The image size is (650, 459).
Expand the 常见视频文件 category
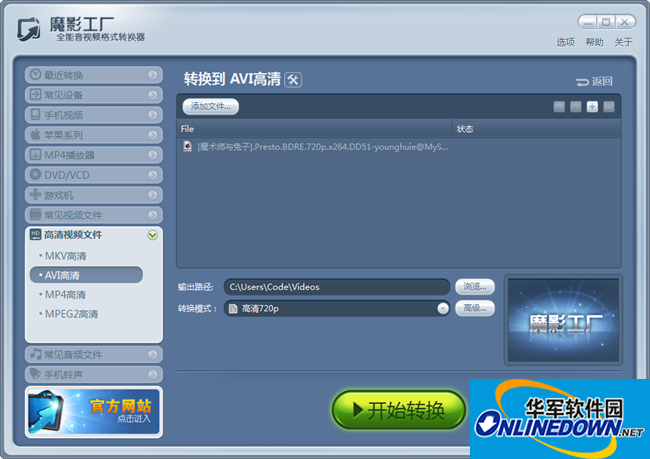(x=94, y=215)
